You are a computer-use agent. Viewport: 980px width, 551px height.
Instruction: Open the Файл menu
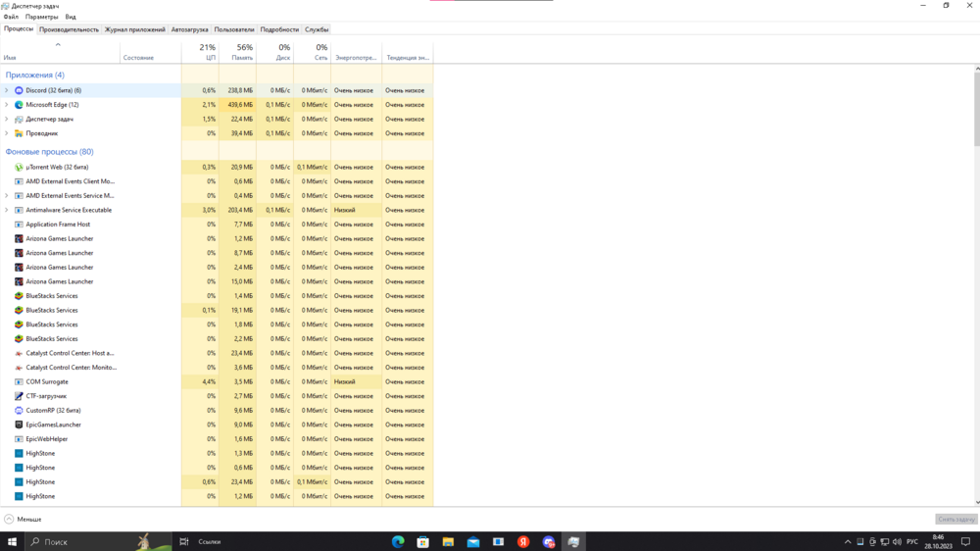(x=11, y=17)
